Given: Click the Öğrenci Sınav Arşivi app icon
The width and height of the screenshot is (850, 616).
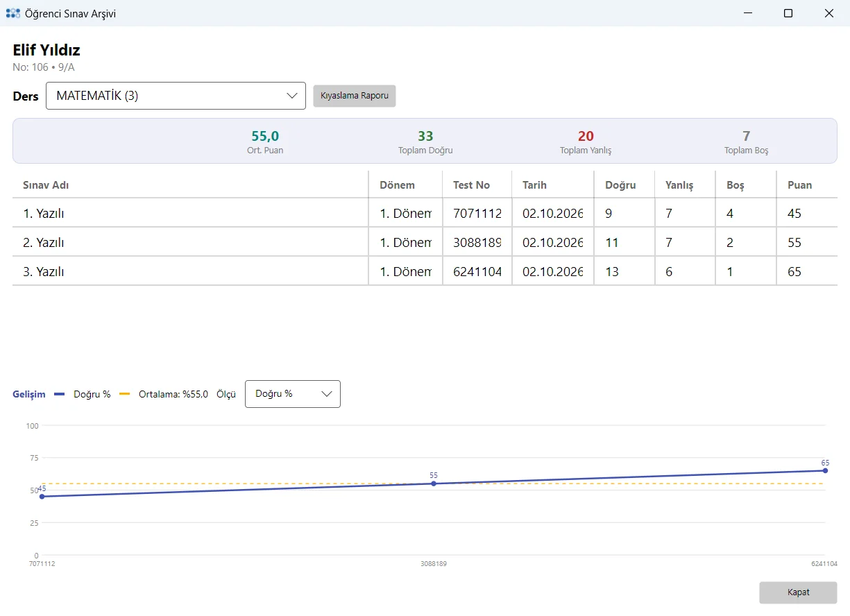Looking at the screenshot, I should [x=12, y=13].
